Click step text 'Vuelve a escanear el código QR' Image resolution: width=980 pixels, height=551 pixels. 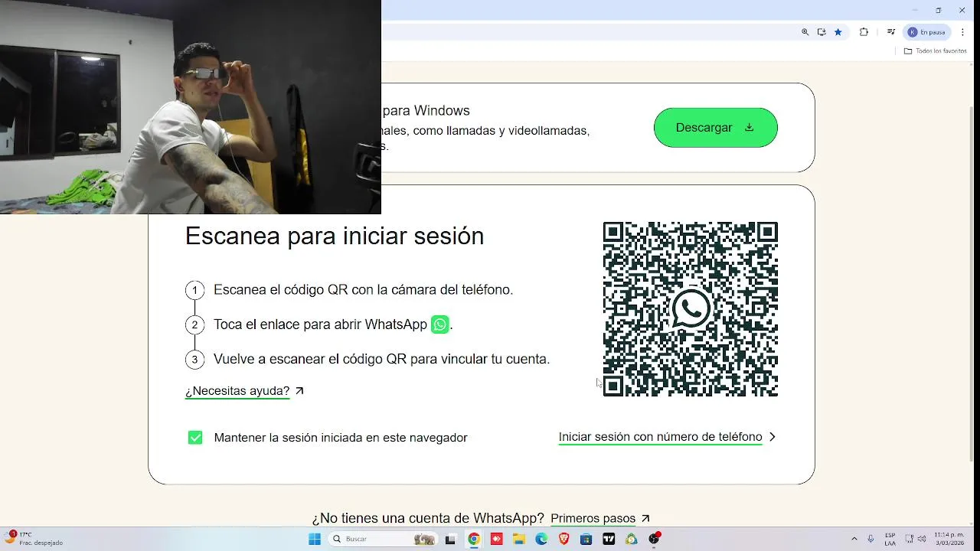click(x=381, y=359)
